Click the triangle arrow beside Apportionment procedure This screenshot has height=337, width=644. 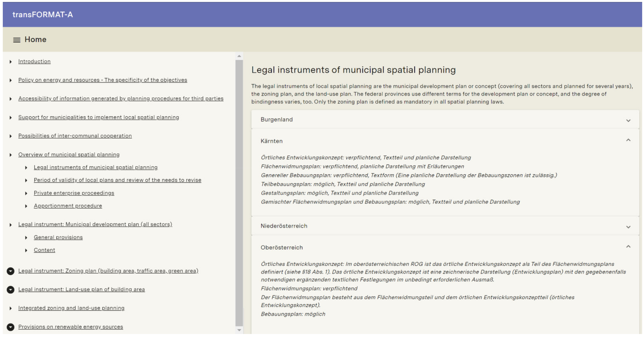click(x=26, y=206)
